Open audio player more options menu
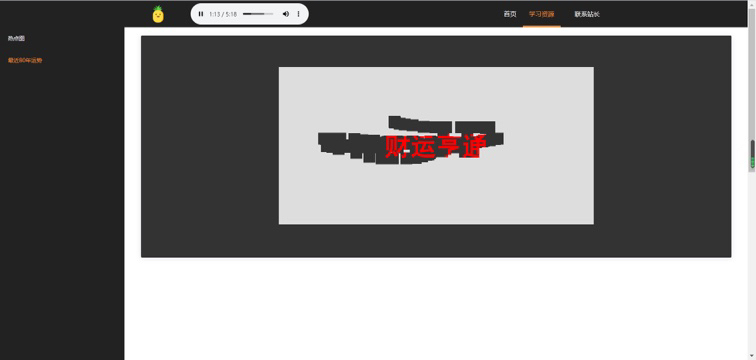 pyautogui.click(x=298, y=14)
